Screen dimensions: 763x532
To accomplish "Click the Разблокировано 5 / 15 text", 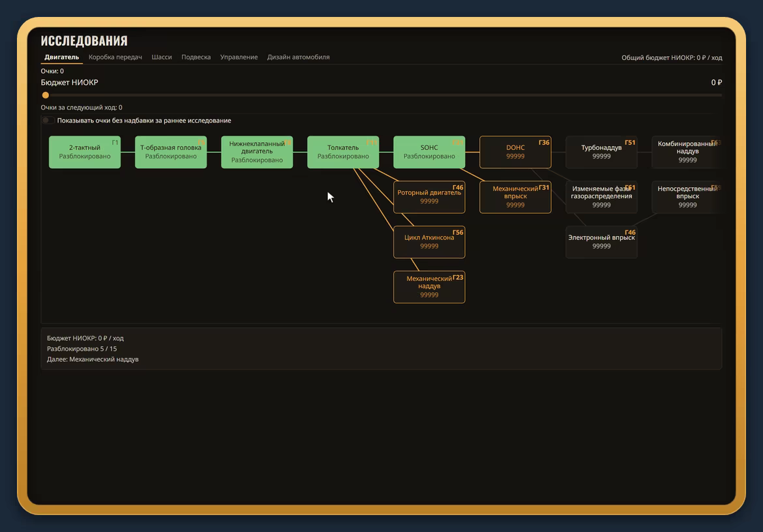I will point(82,349).
